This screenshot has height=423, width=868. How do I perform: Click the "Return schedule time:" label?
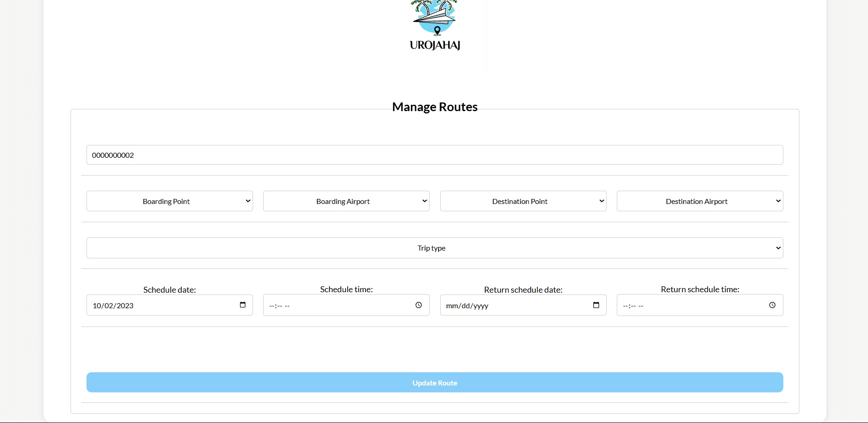[700, 289]
